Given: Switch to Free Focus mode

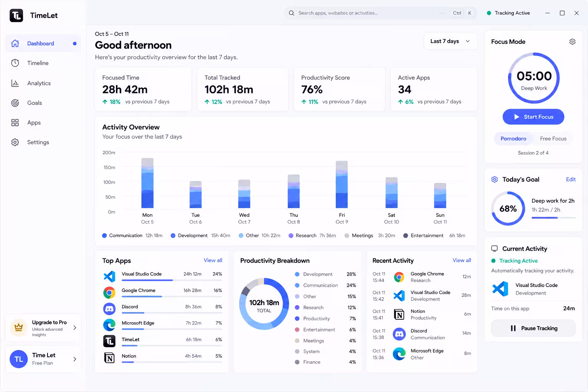Looking at the screenshot, I should 553,139.
